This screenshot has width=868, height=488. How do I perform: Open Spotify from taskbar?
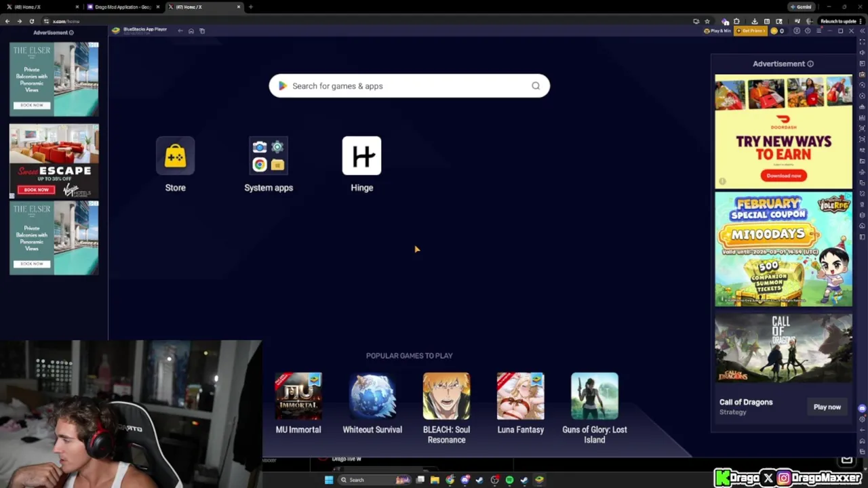click(x=509, y=480)
